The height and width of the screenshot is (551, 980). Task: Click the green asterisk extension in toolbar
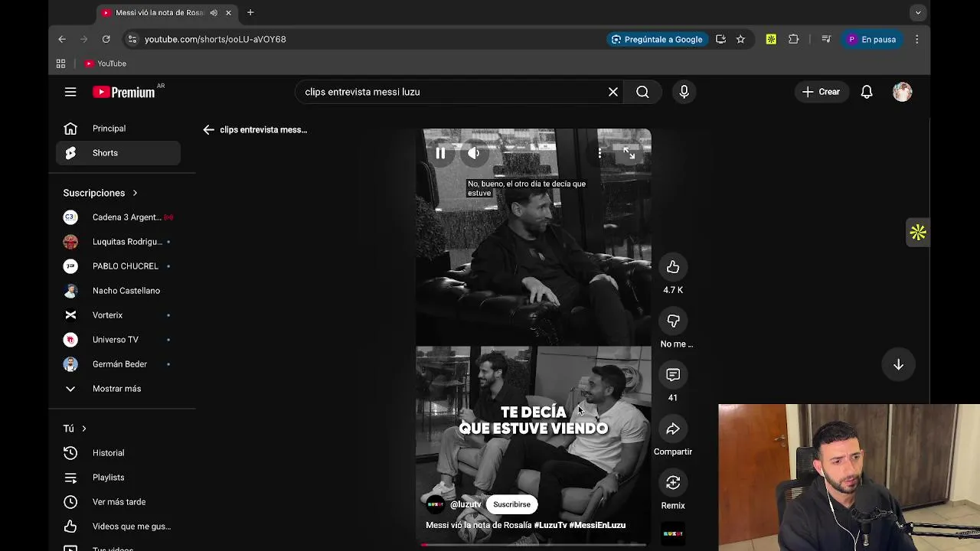(771, 39)
